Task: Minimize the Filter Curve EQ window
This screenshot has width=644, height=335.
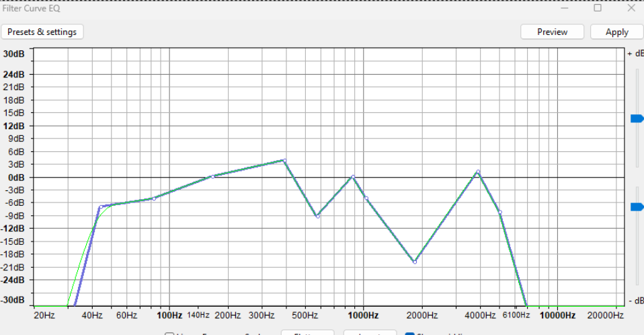Action: (565, 8)
